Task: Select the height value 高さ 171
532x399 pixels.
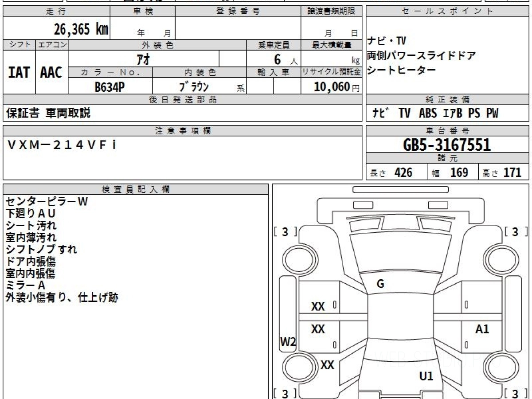Action: point(502,172)
